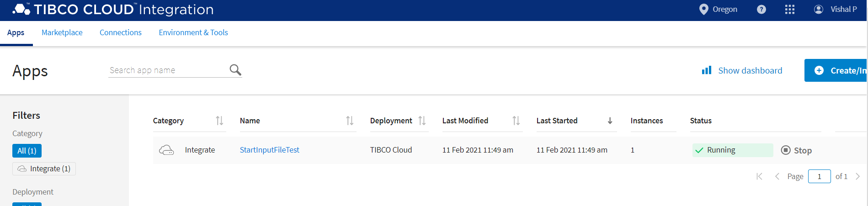Go to the first page arrow
This screenshot has width=868, height=206.
[759, 176]
